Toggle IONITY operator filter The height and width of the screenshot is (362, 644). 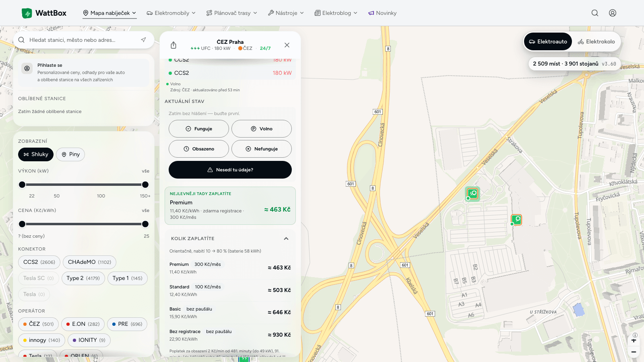(x=89, y=340)
